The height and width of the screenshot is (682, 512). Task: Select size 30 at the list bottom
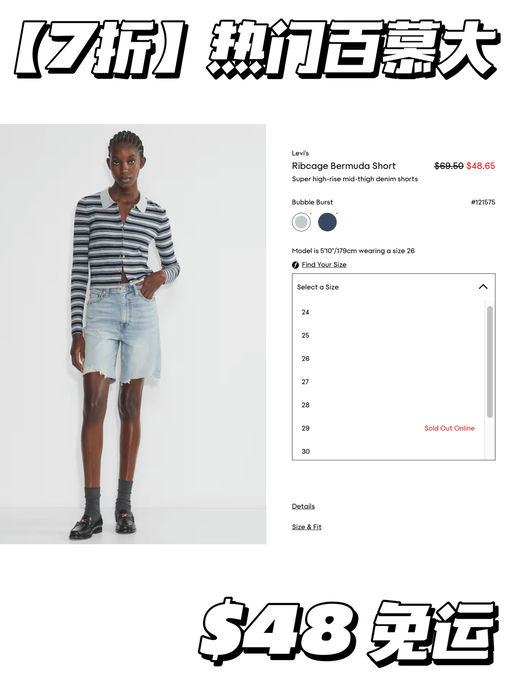pos(388,451)
